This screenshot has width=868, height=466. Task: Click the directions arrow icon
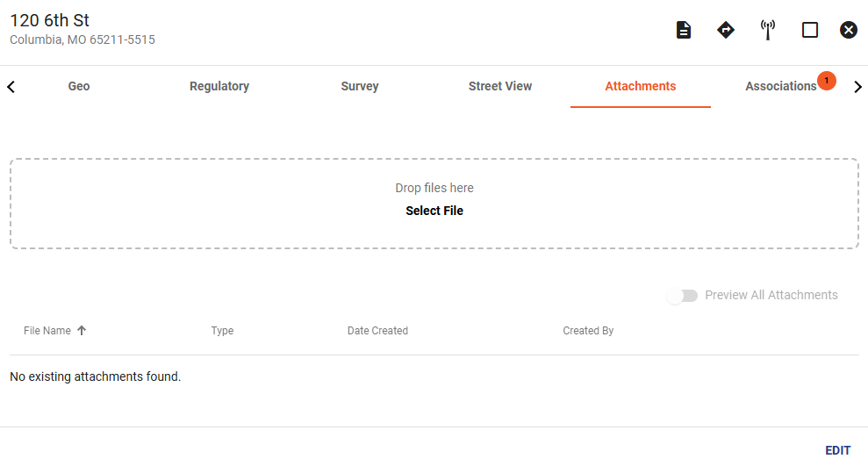pos(726,30)
